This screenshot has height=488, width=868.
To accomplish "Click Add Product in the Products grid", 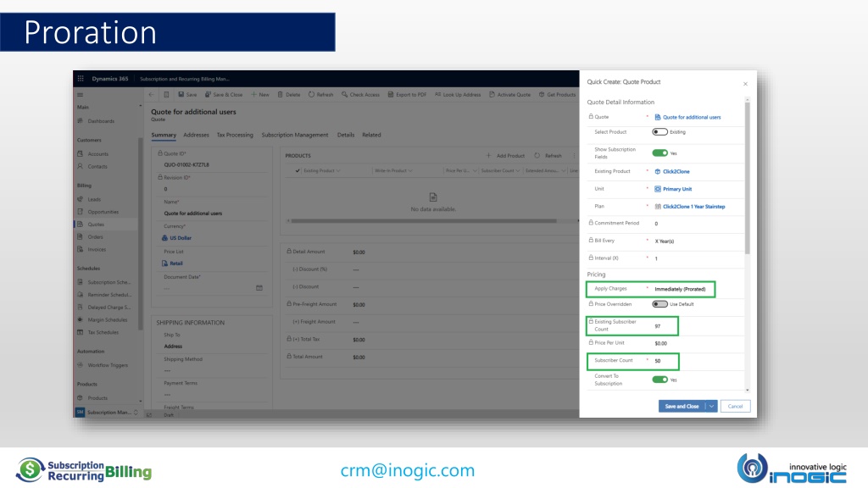I will click(505, 156).
